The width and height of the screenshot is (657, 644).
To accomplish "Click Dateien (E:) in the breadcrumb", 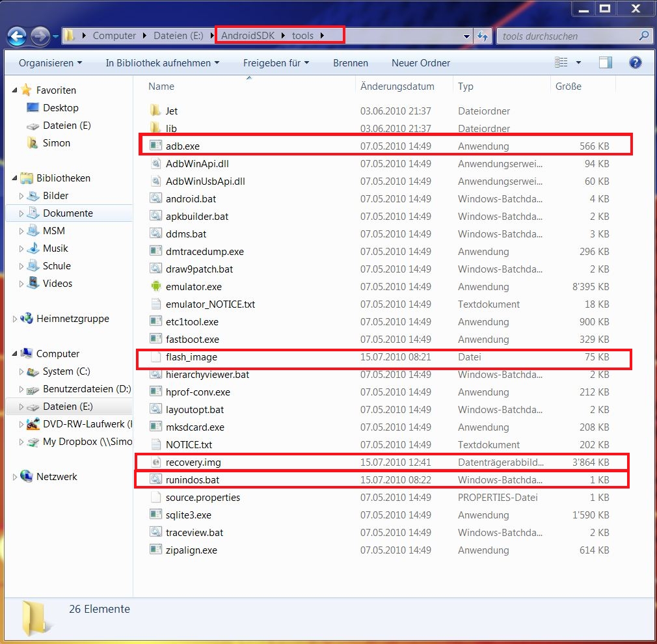I will click(x=178, y=36).
